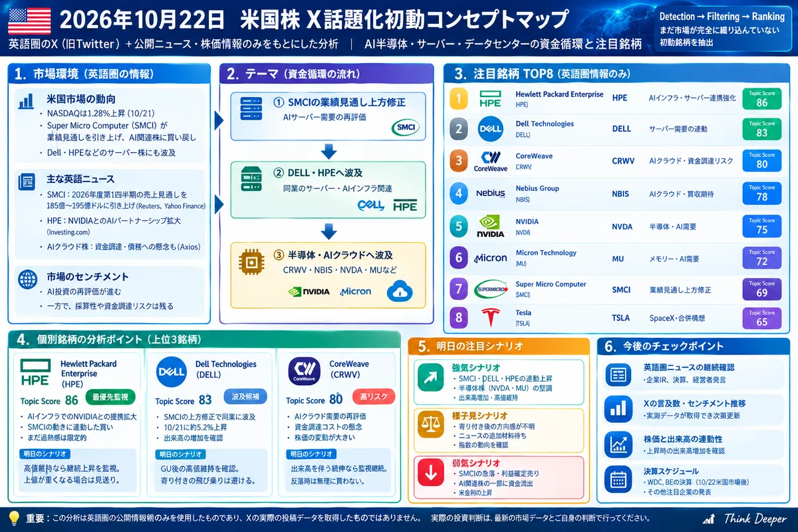Click the Topic Score 72 badge for MU
The height and width of the screenshot is (532, 798).
761,257
